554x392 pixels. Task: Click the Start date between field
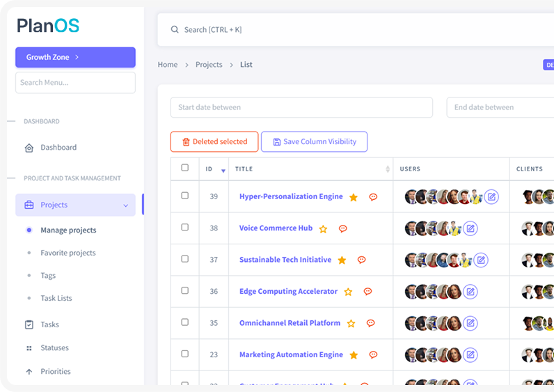301,107
